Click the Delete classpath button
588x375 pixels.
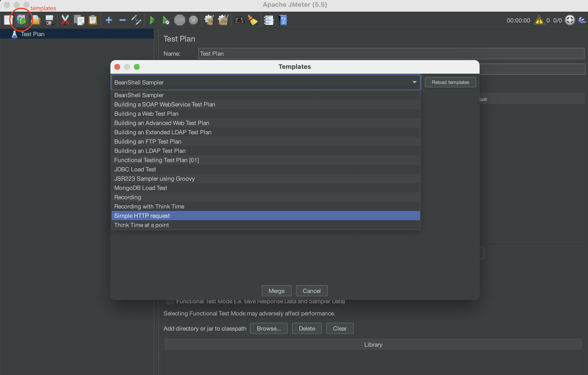307,328
